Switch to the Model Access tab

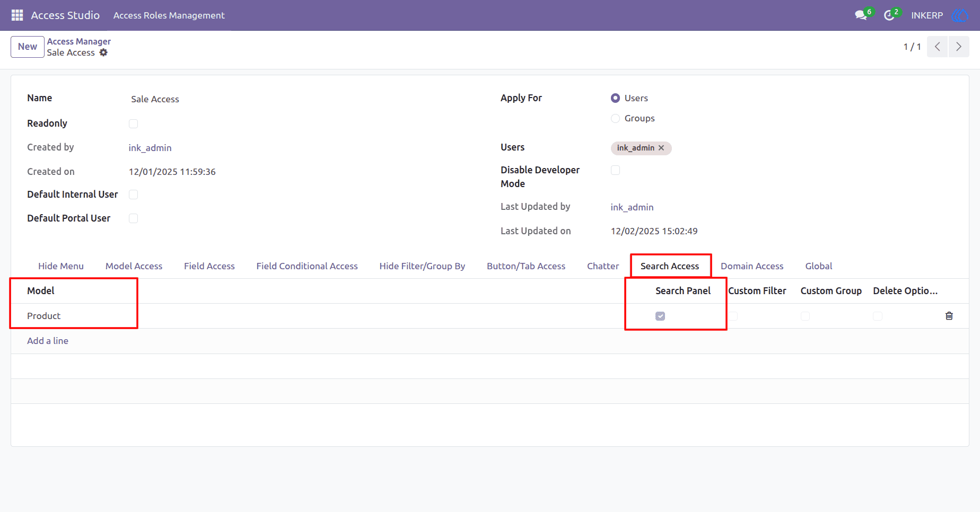(x=134, y=266)
